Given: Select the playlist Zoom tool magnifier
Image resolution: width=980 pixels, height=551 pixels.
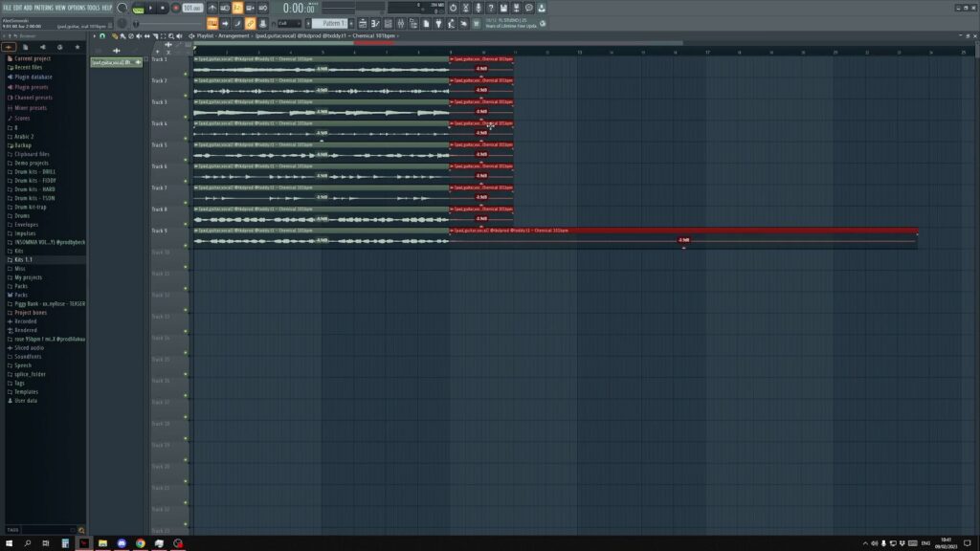Looking at the screenshot, I should [171, 35].
